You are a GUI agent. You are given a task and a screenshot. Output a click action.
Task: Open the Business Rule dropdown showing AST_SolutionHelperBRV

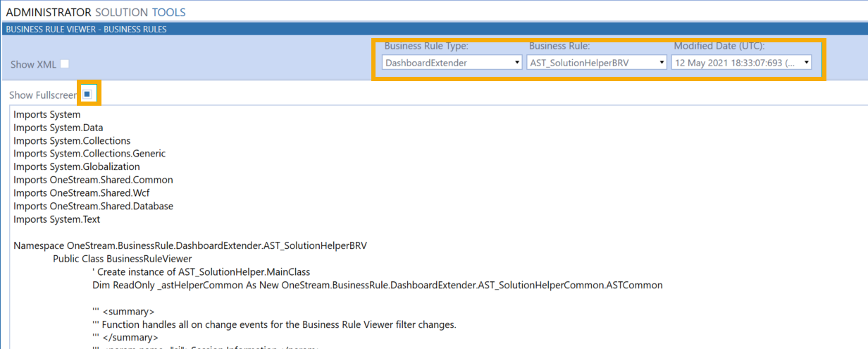click(x=597, y=62)
